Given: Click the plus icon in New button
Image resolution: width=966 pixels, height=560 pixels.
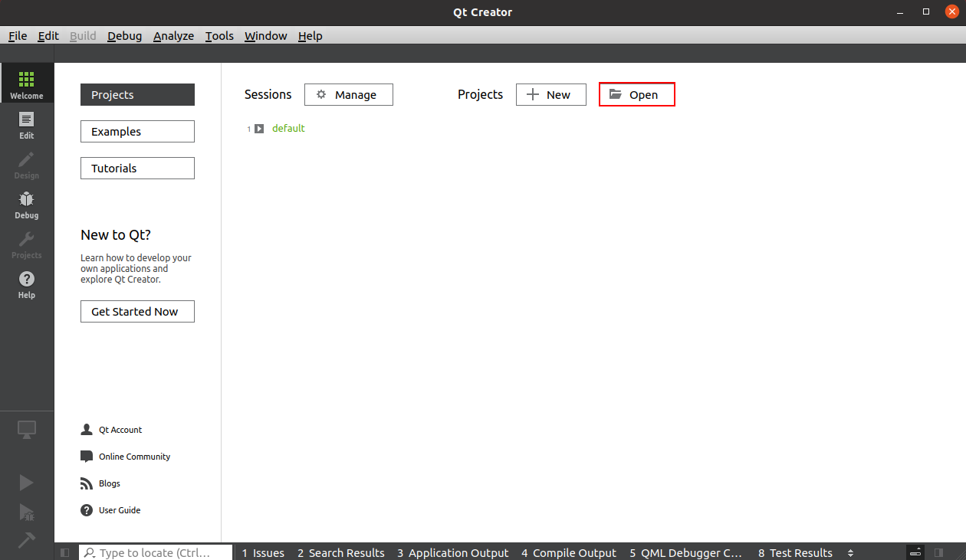Looking at the screenshot, I should click(533, 94).
